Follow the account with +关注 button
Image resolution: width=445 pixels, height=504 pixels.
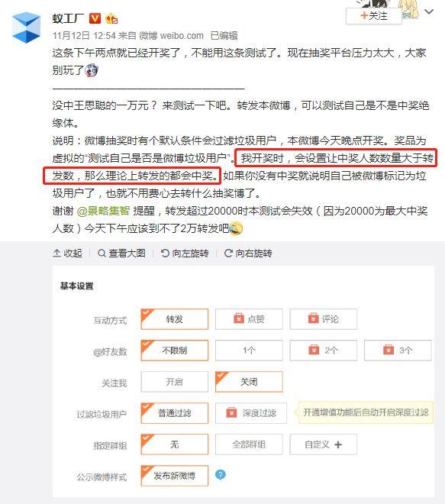(x=374, y=16)
